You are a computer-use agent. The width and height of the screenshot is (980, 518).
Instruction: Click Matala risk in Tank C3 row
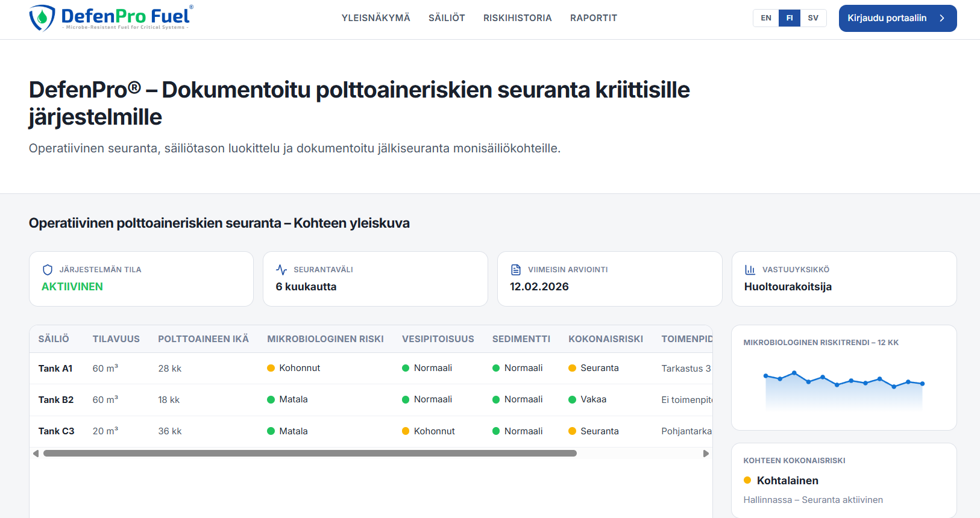coord(294,431)
